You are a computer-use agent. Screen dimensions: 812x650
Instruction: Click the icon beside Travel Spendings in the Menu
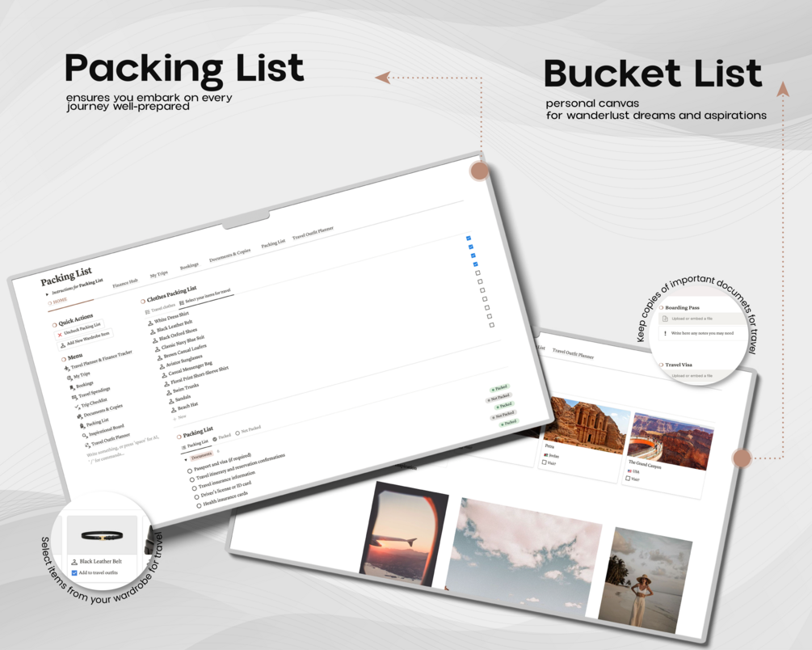74,397
